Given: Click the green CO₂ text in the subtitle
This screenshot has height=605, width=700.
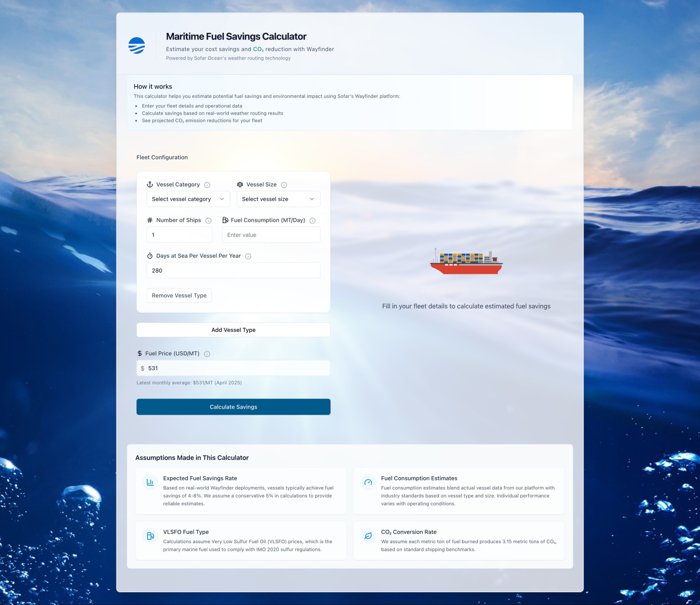Looking at the screenshot, I should 258,49.
